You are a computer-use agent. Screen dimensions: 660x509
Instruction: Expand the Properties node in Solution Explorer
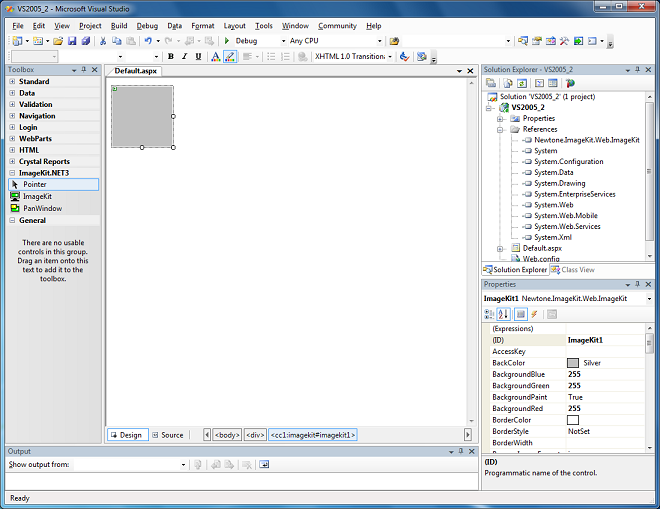[x=500, y=119]
